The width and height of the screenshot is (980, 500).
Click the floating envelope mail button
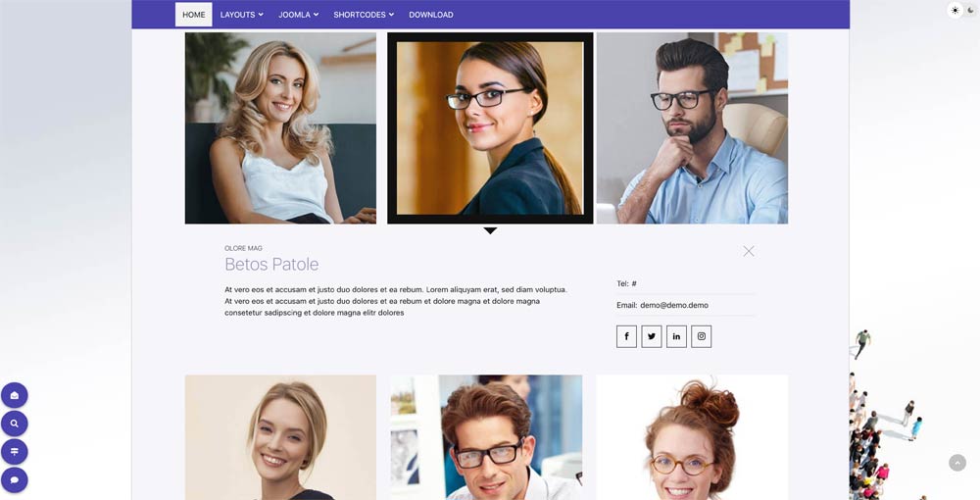(x=15, y=395)
